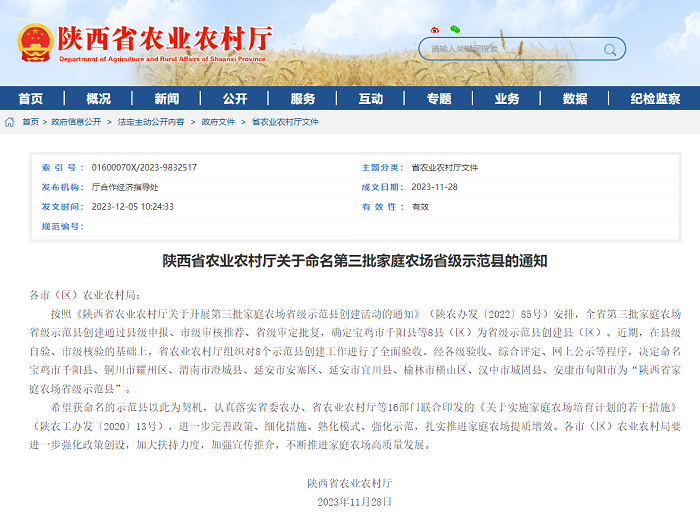Click the 政府信息公开 breadcrumb link

pyautogui.click(x=76, y=122)
